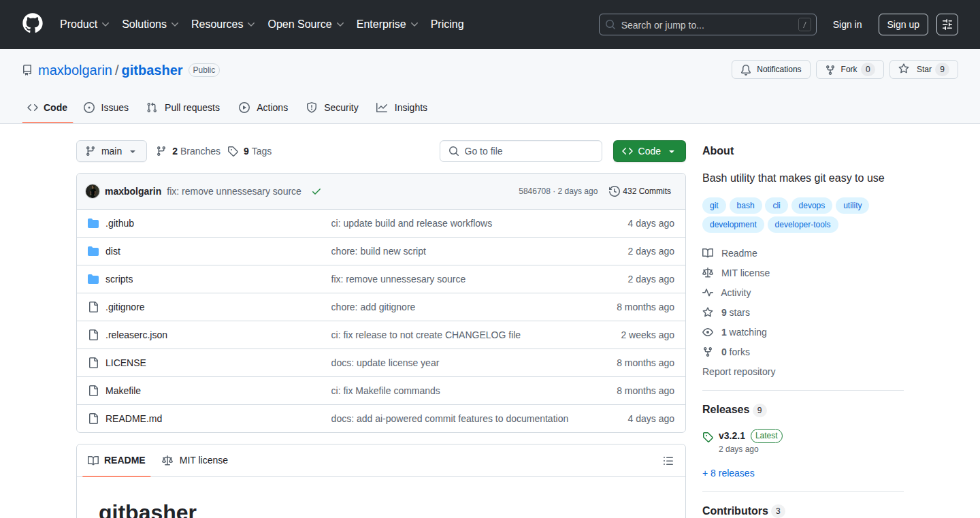This screenshot has width=980, height=518.
Task: View 1 watching in About sidebar
Action: pyautogui.click(x=734, y=332)
